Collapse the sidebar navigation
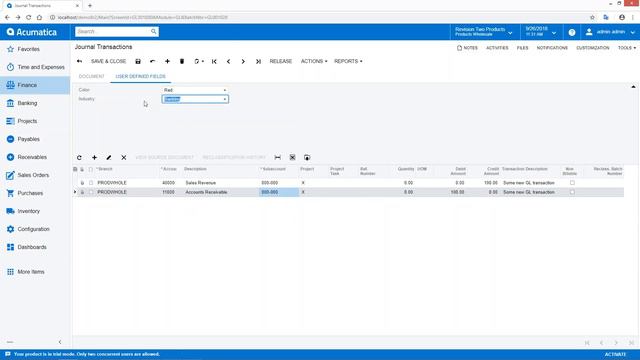The image size is (640, 360). tap(60, 342)
